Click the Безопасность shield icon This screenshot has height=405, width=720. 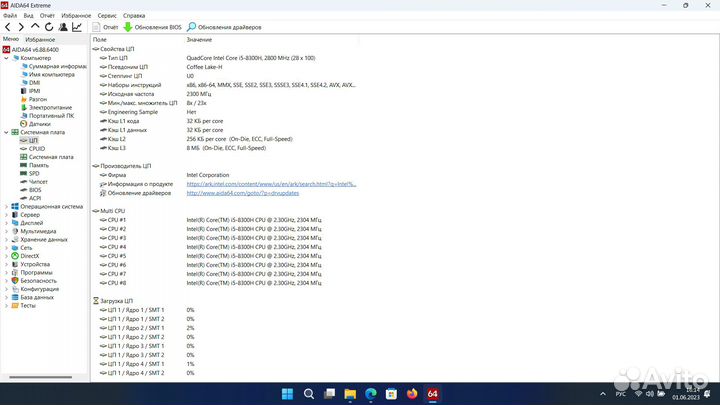coord(15,281)
